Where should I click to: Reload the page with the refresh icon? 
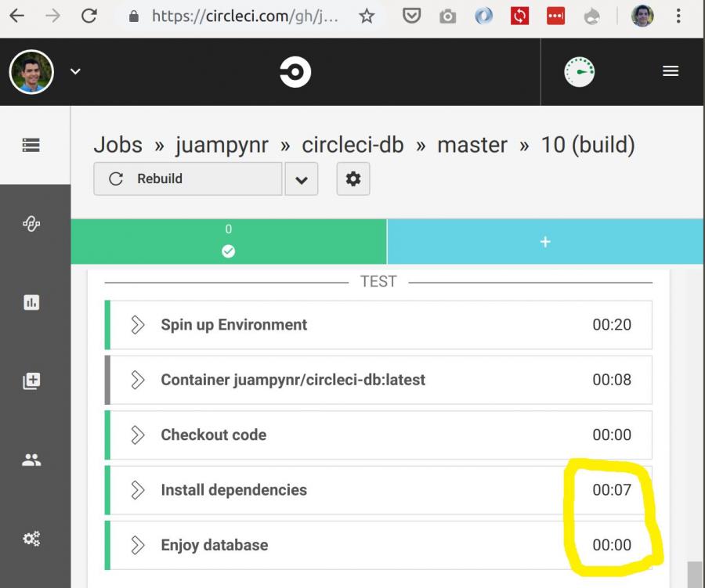tap(89, 16)
